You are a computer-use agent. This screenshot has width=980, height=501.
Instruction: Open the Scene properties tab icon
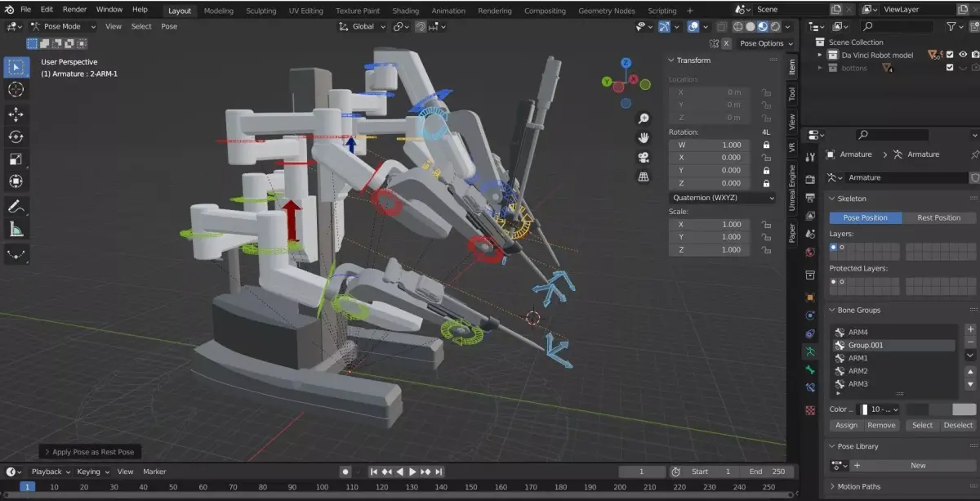(x=810, y=234)
